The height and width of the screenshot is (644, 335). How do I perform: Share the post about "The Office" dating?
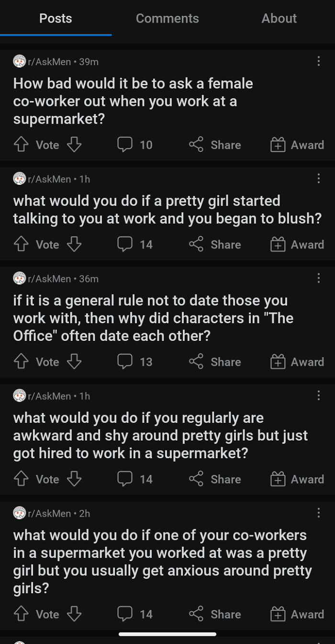215,362
